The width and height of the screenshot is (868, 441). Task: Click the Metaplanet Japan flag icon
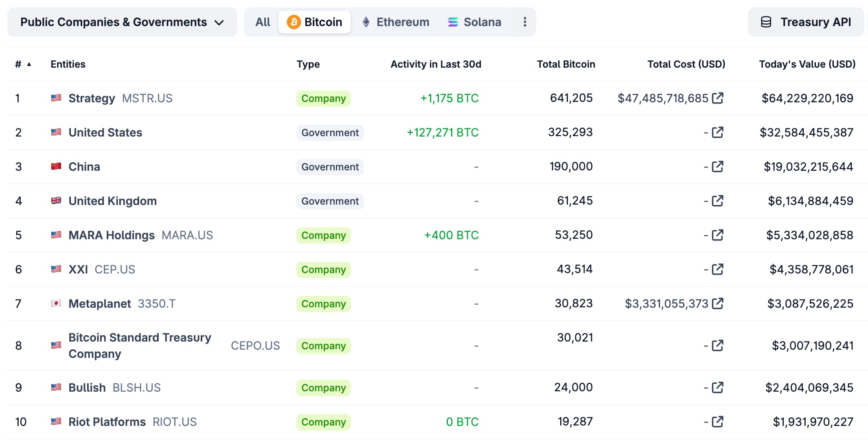[56, 303]
